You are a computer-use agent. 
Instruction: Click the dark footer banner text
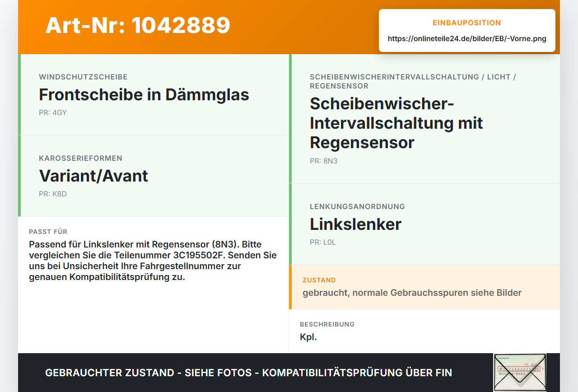[248, 373]
